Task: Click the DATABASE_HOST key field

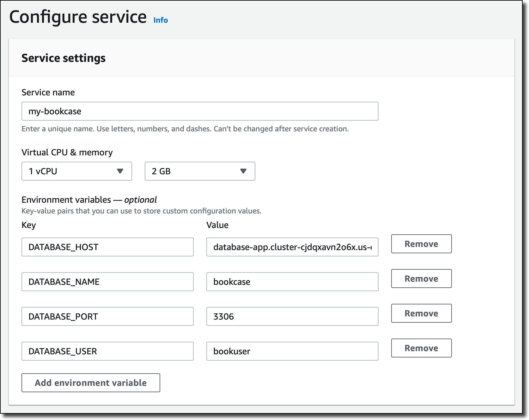Action: click(x=107, y=247)
